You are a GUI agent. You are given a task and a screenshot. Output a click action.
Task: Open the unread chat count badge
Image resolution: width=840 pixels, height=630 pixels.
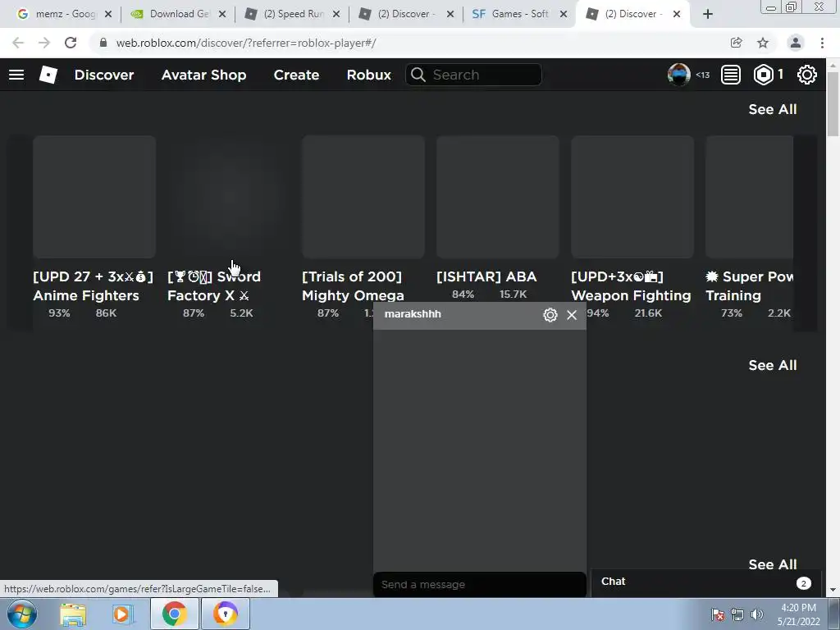803,583
